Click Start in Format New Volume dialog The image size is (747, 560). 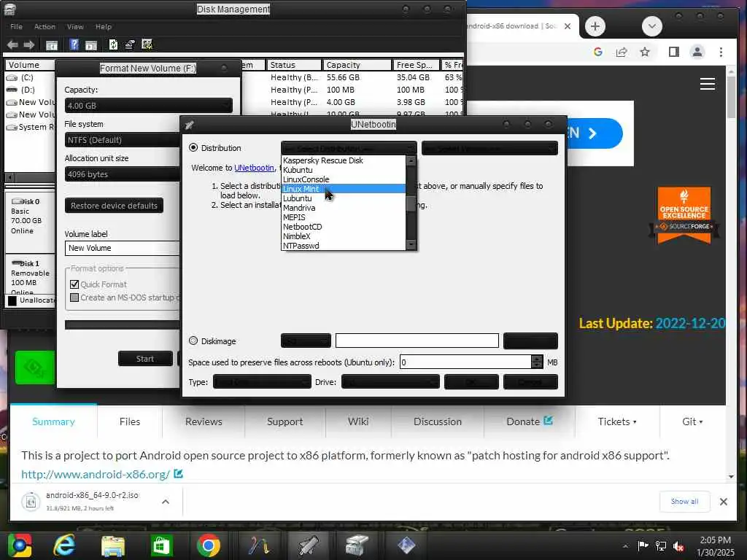[x=145, y=359]
